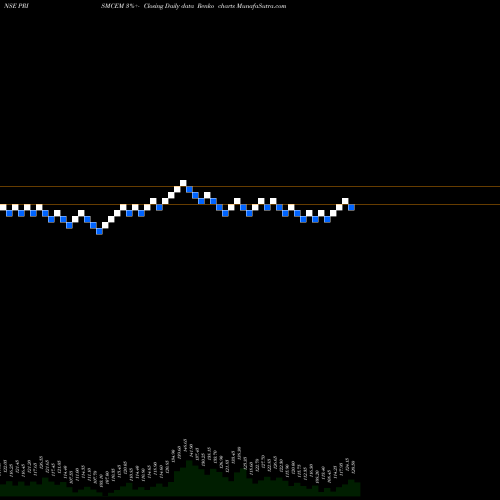
Task: Select the final blue brick ending the series
Action: 352,207
